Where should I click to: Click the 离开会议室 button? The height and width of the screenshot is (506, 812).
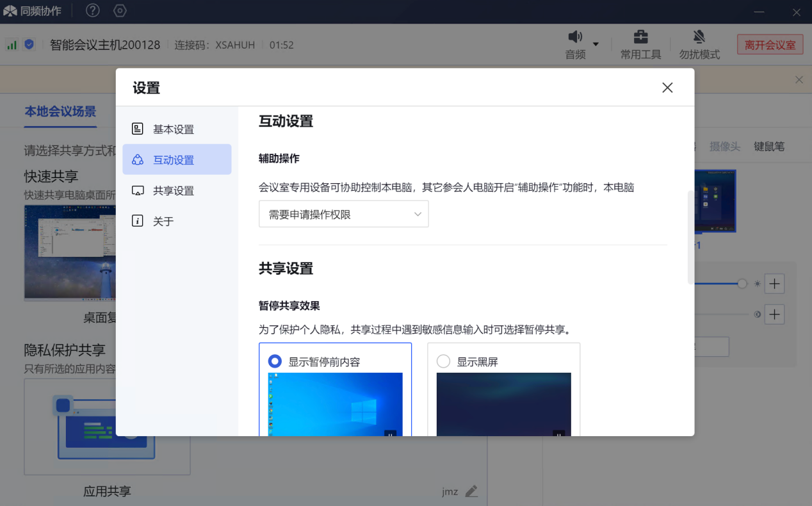770,45
